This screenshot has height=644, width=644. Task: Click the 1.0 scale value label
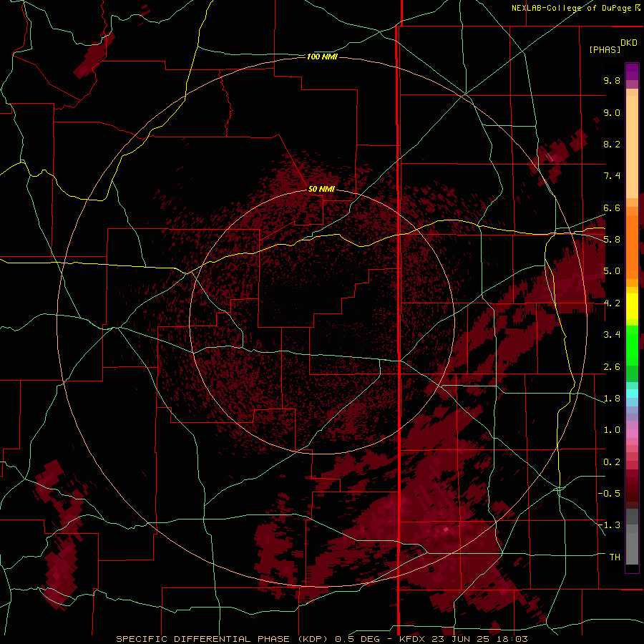tap(612, 430)
